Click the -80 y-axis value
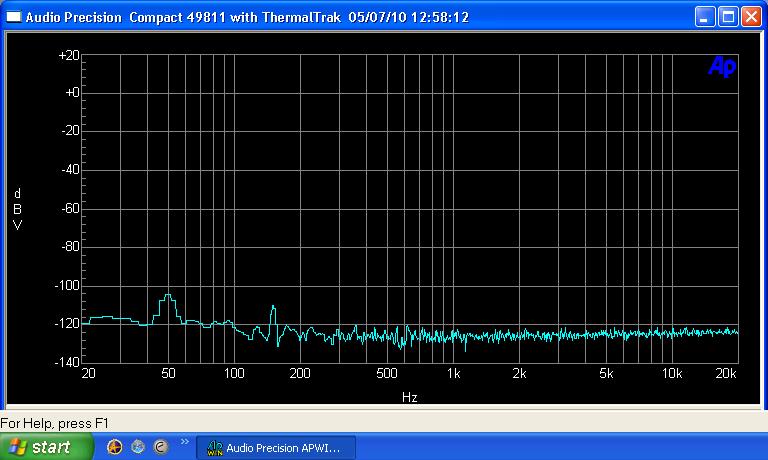768x460 pixels. click(71, 246)
